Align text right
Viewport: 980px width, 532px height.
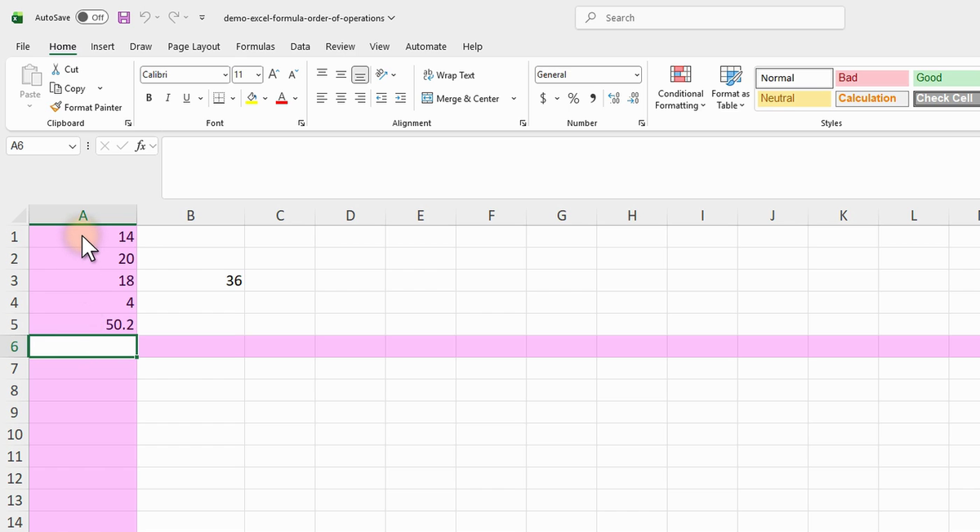(360, 99)
